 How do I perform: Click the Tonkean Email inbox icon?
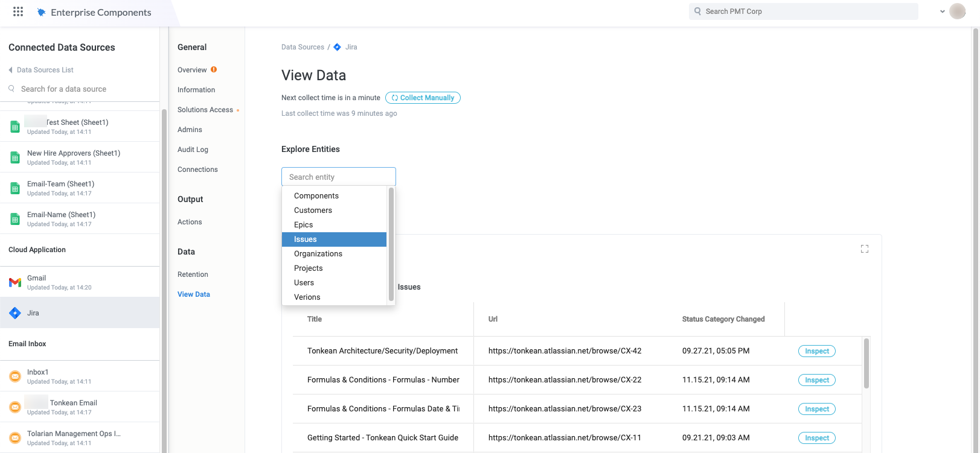15,407
